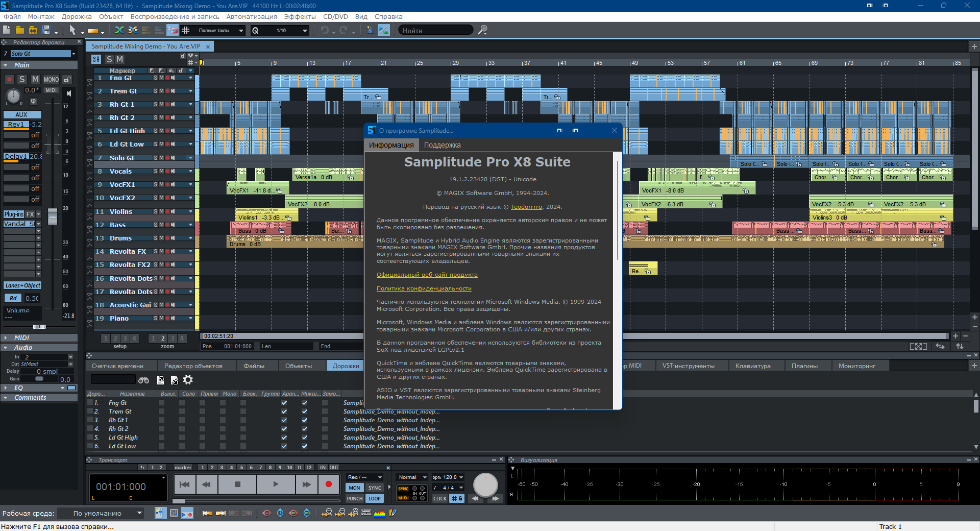The width and height of the screenshot is (980, 531).
Task: Select the arrow mouse mode tool
Action: pyautogui.click(x=72, y=30)
